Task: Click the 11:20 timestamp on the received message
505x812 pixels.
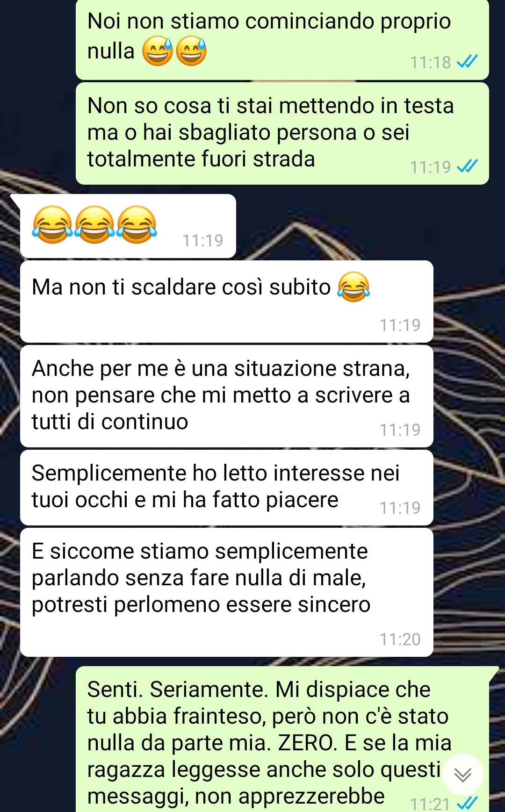Action: (x=400, y=639)
